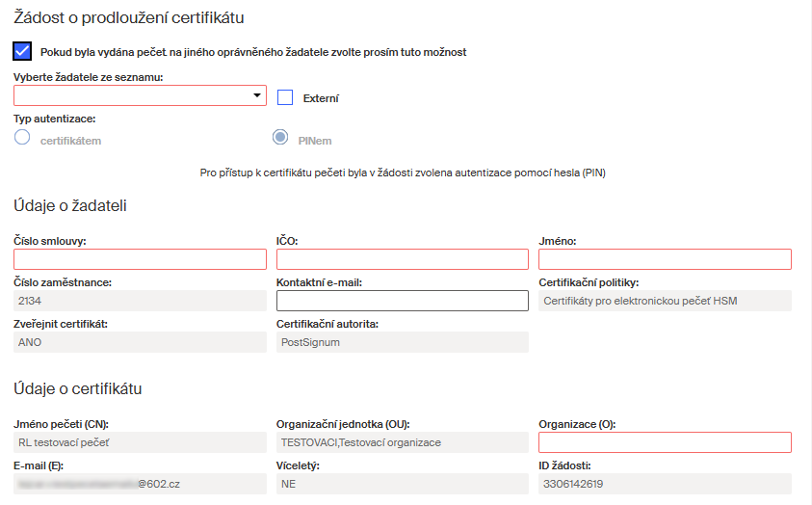The width and height of the screenshot is (812, 505).
Task: Enable the Externí checkbox
Action: tap(285, 97)
